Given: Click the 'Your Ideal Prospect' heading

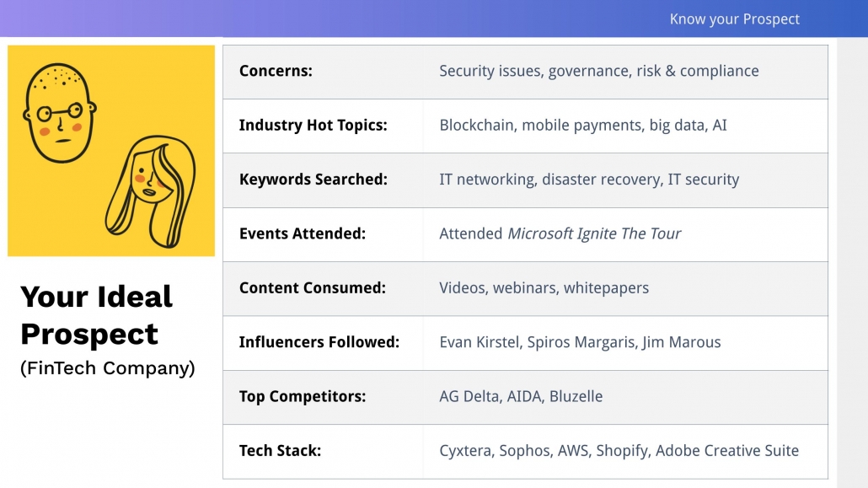Looking at the screenshot, I should click(96, 315).
